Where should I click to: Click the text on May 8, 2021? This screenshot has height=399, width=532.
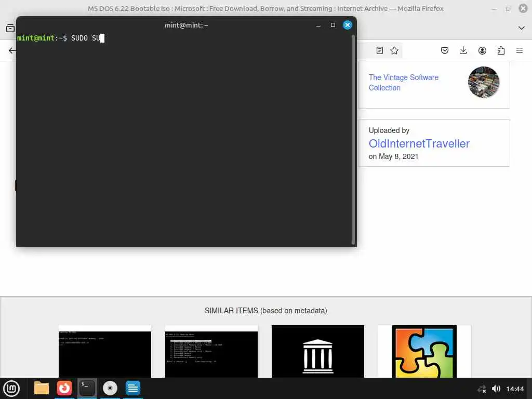(393, 156)
